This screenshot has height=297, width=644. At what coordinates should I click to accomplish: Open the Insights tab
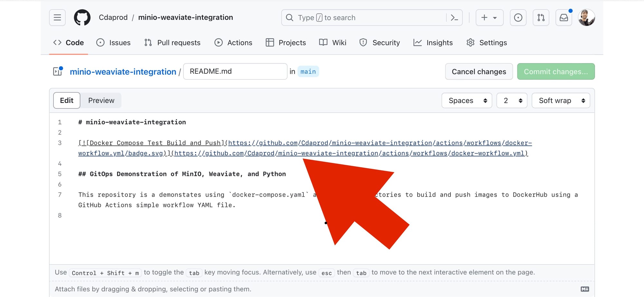(x=433, y=42)
